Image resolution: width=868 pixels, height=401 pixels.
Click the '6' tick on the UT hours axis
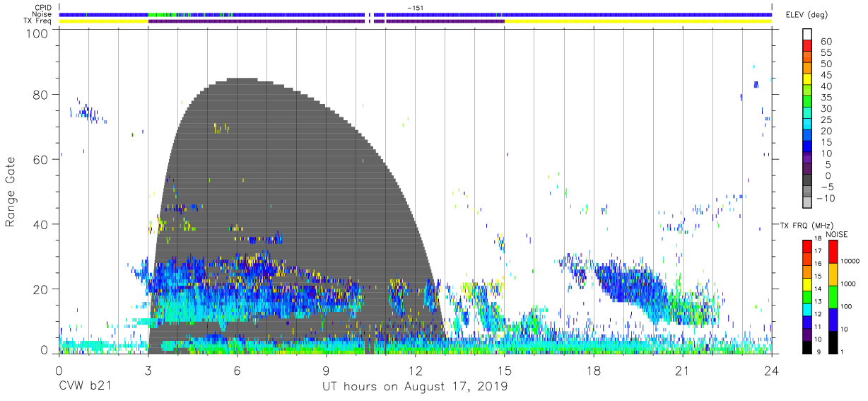(x=237, y=370)
